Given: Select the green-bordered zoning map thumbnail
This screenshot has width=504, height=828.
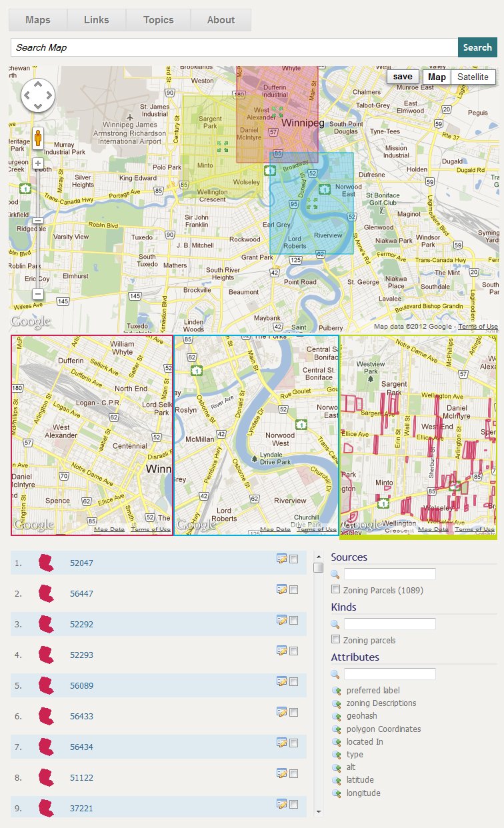Looking at the screenshot, I should pos(418,436).
